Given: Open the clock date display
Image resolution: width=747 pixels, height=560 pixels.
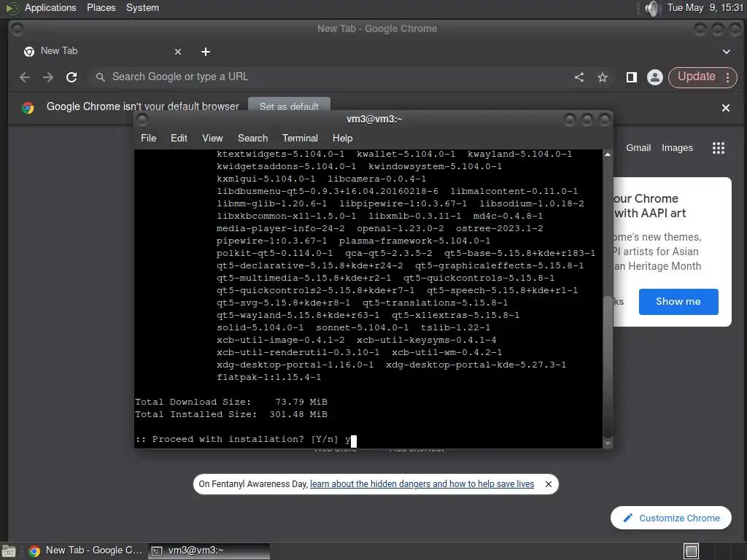Looking at the screenshot, I should pos(705,7).
